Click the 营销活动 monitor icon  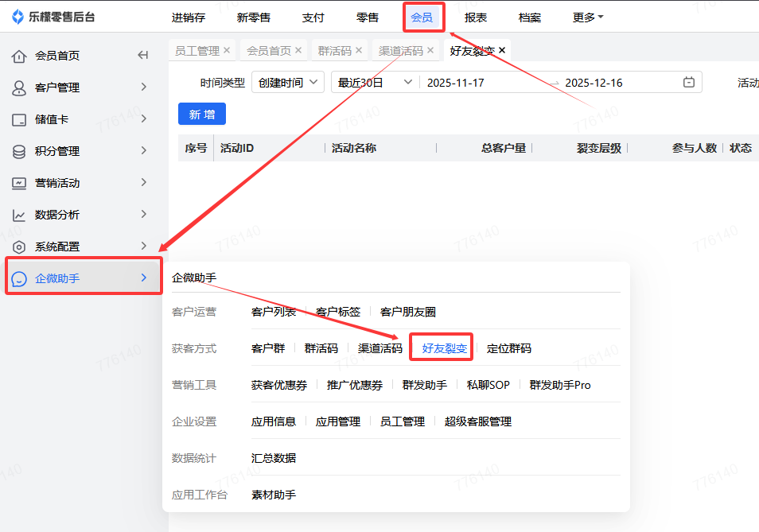point(19,184)
